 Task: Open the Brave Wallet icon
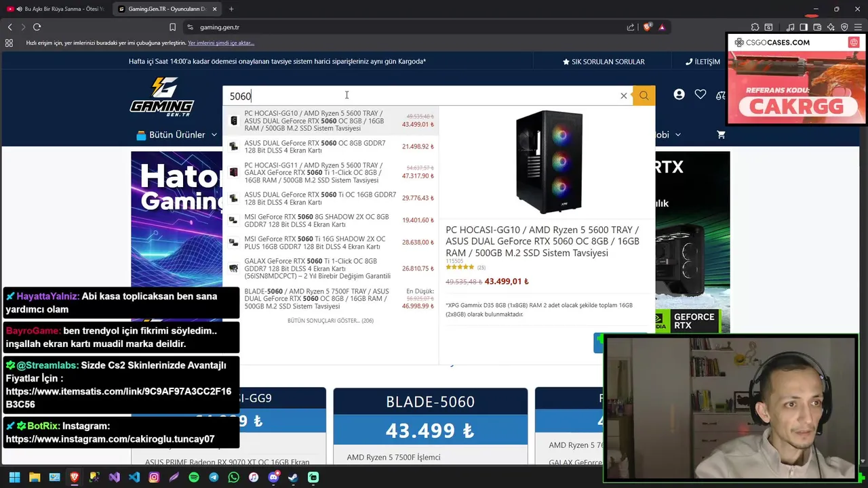[817, 27]
